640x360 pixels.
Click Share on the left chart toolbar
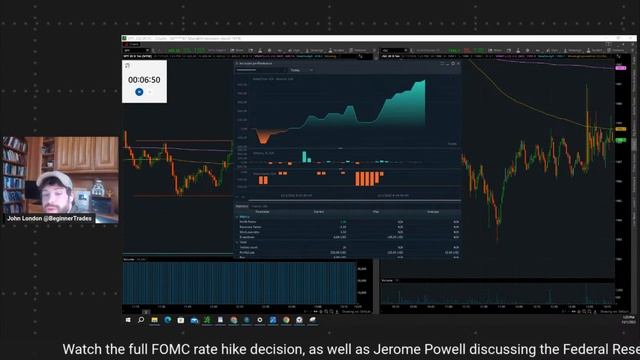coord(237,50)
